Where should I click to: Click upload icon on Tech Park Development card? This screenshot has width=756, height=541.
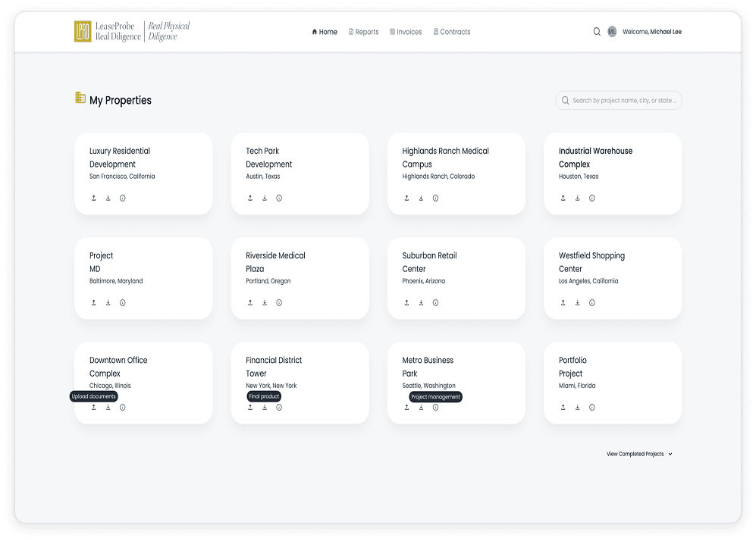click(250, 198)
